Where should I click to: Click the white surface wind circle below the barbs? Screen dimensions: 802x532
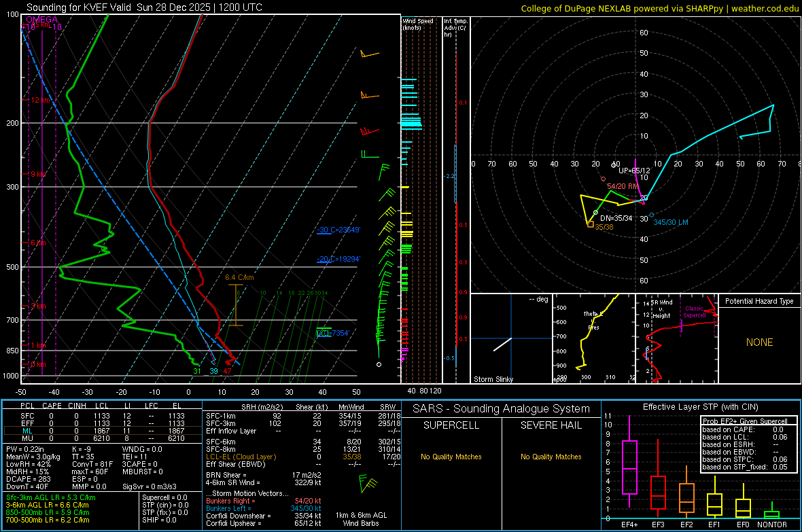pyautogui.click(x=379, y=365)
